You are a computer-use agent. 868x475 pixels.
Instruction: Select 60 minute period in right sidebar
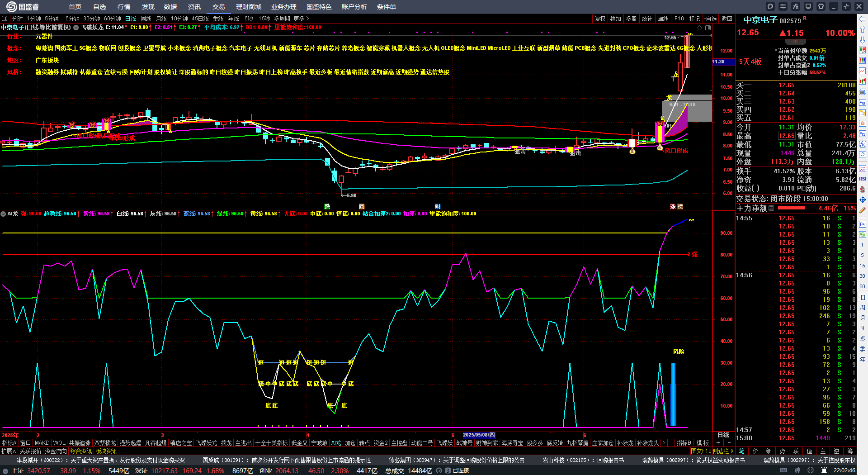click(x=863, y=286)
